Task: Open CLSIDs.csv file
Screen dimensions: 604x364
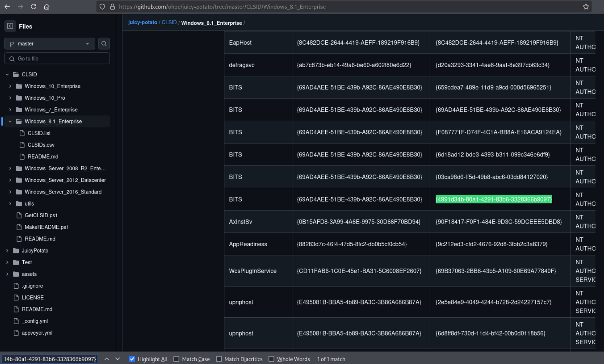Action: 41,145
